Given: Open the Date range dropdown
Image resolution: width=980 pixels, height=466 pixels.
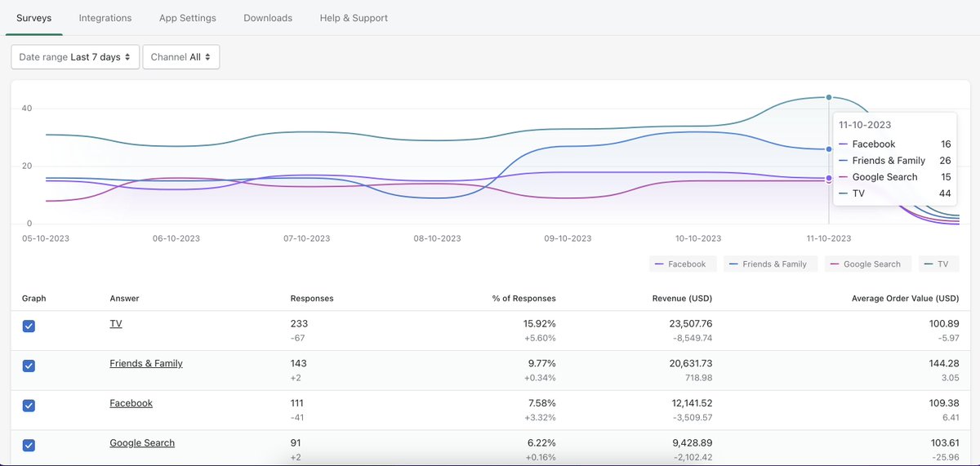Looking at the screenshot, I should click(x=75, y=57).
